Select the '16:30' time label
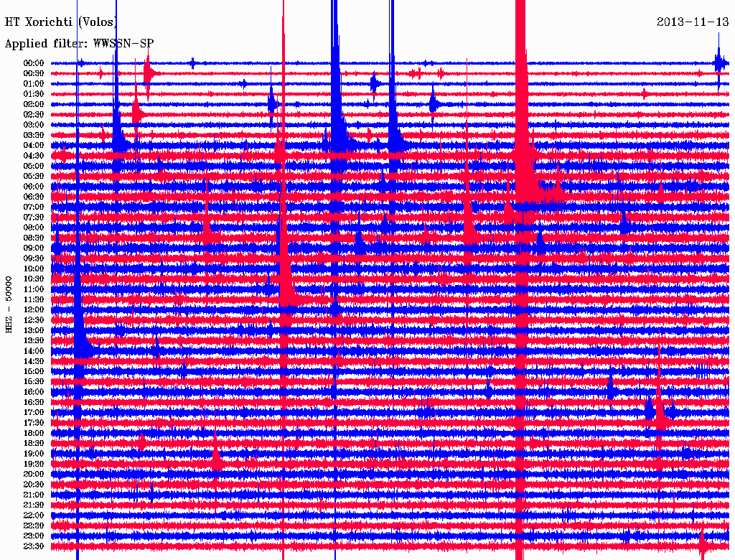The image size is (735, 560). click(34, 403)
